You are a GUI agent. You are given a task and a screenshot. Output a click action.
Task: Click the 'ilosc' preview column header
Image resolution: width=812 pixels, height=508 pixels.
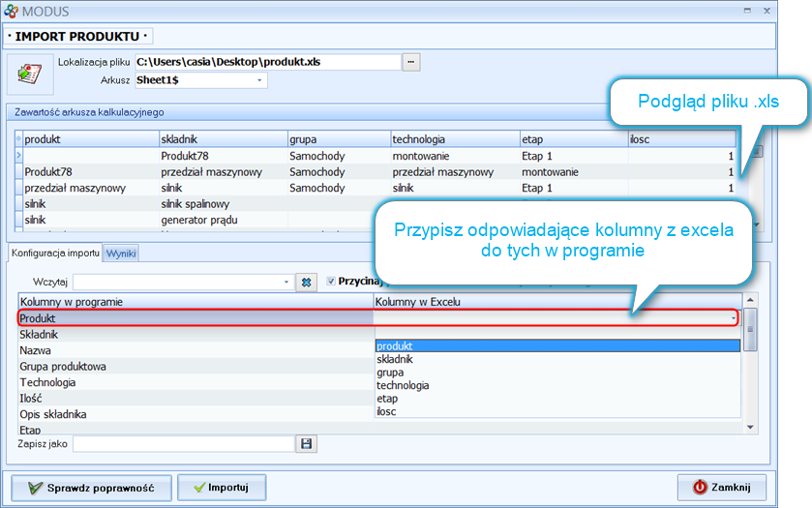pos(682,139)
